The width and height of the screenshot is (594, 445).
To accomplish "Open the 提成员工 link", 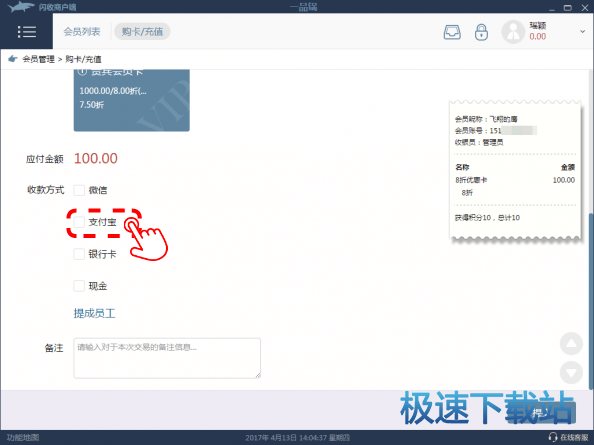I will click(94, 313).
